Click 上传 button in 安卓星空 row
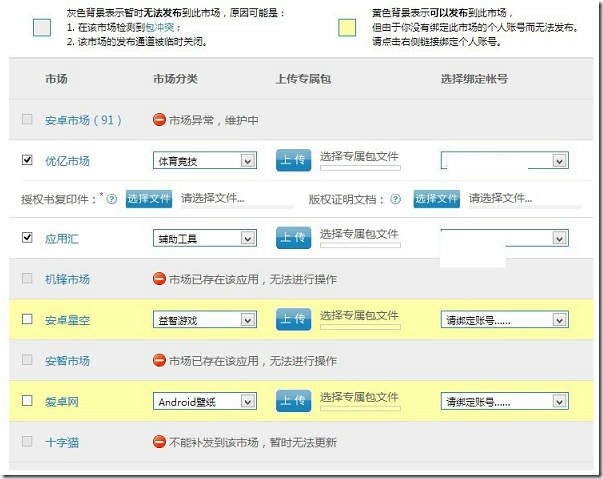 click(x=293, y=319)
